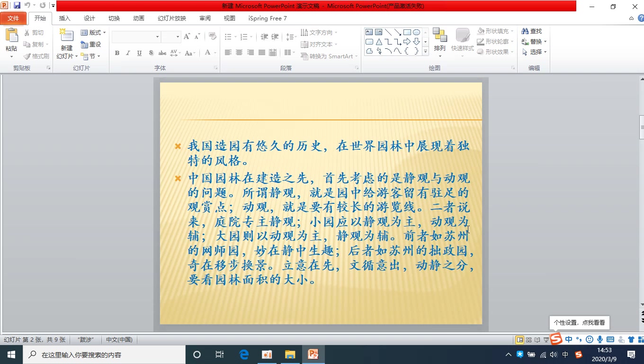Click 中文(中国) language in status bar
Image resolution: width=644 pixels, height=364 pixels.
tap(119, 340)
